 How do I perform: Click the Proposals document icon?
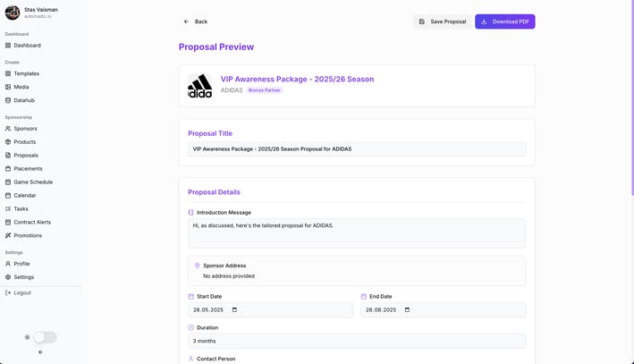[8, 156]
